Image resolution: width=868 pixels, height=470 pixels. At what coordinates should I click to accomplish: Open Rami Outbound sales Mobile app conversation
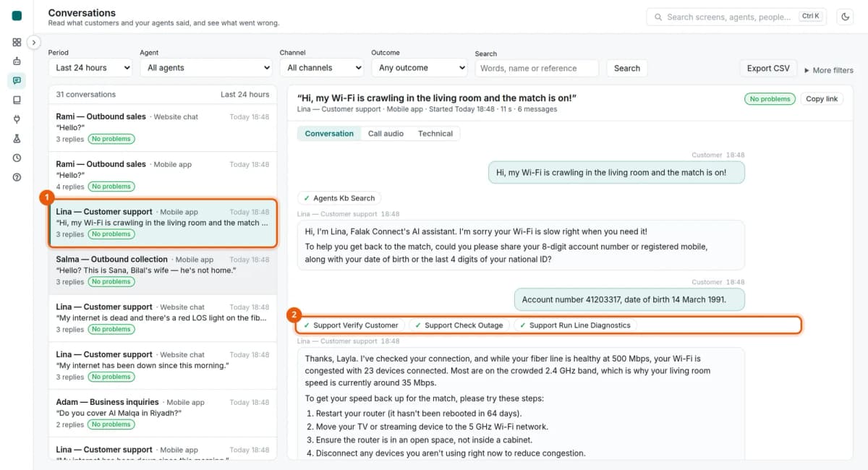[x=163, y=175]
